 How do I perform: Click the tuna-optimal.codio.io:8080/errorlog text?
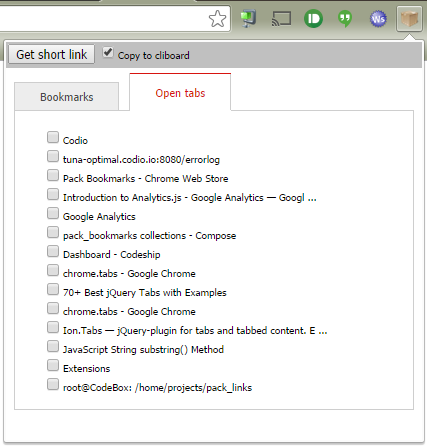click(141, 160)
